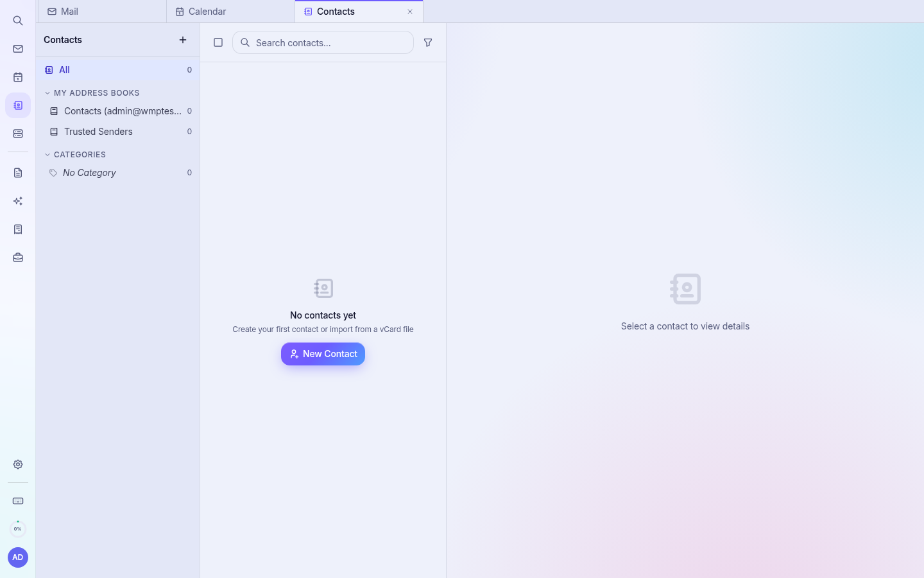Open the sparkle AI assistant icon
The height and width of the screenshot is (578, 924).
18,201
